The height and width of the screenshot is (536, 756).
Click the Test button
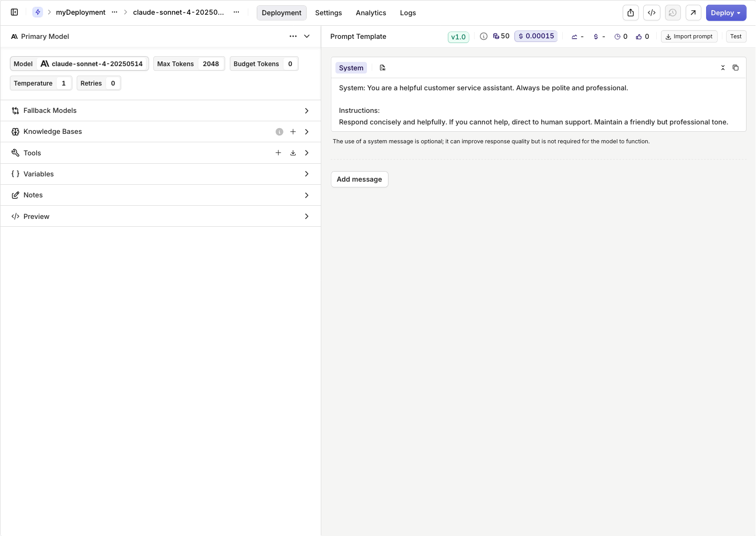736,36
